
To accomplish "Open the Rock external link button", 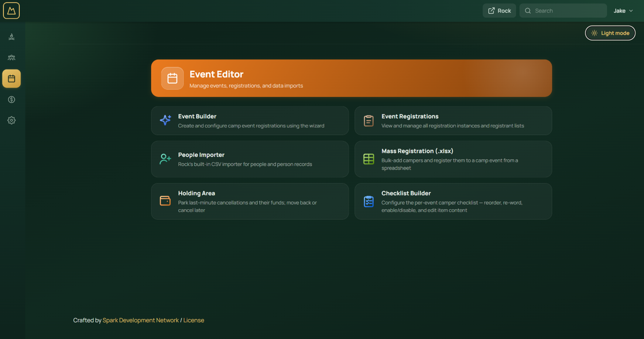I will tap(499, 11).
